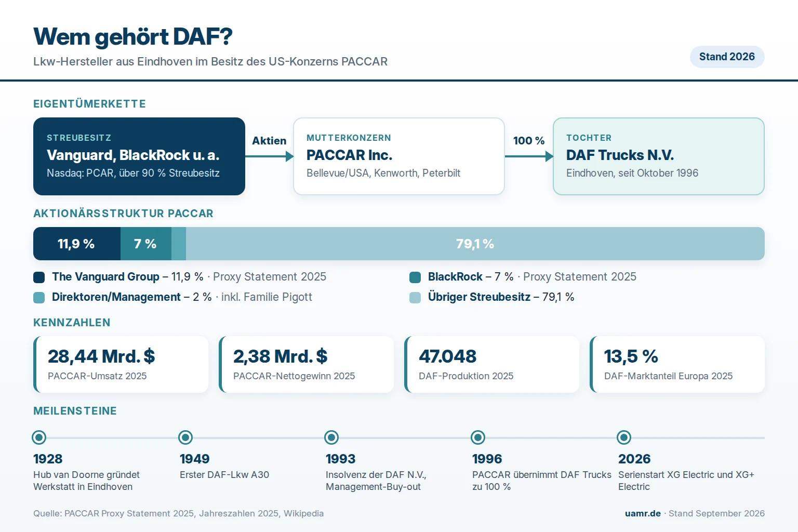The image size is (798, 532).
Task: Select the Streubesitz Vanguard, BlackRock card
Action: (139, 156)
